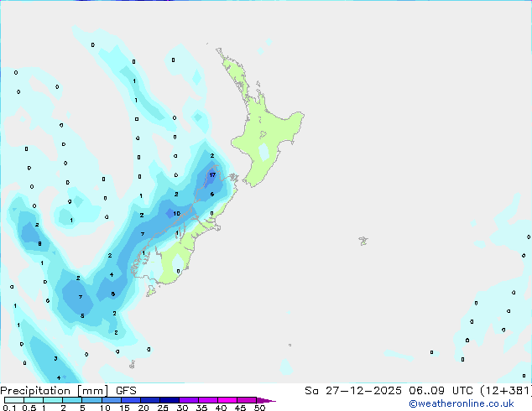Select the 2–5 mm legend color swatch
This screenshot has width=532, height=411.
(x=72, y=400)
